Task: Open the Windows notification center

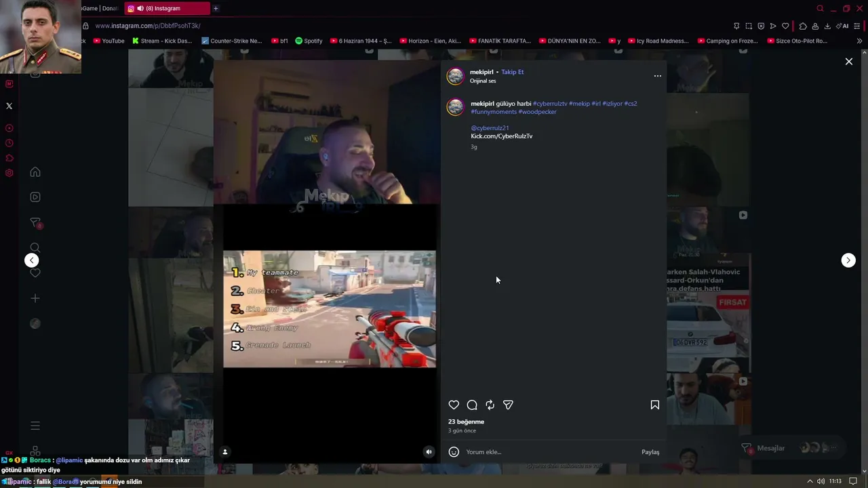Action: 853,481
